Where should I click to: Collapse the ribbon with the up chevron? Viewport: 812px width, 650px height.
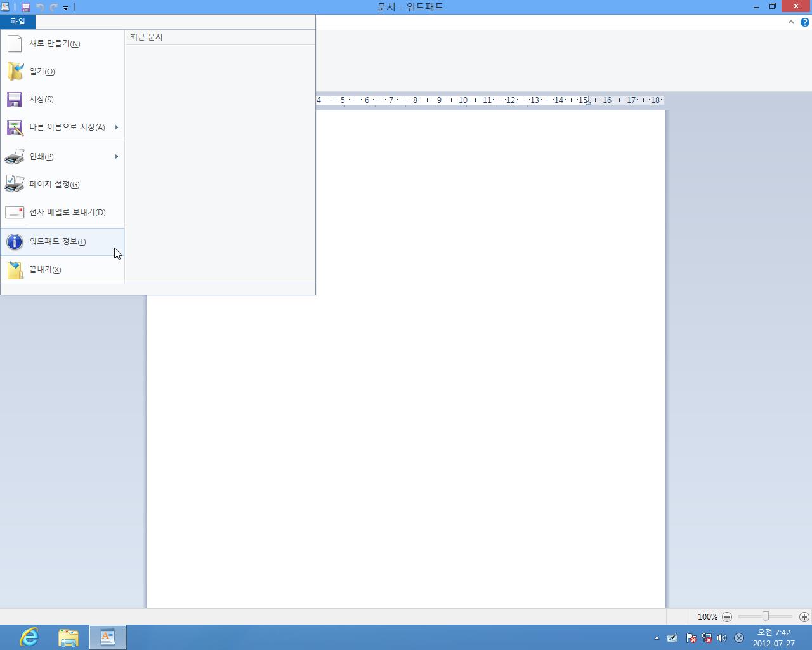point(791,22)
